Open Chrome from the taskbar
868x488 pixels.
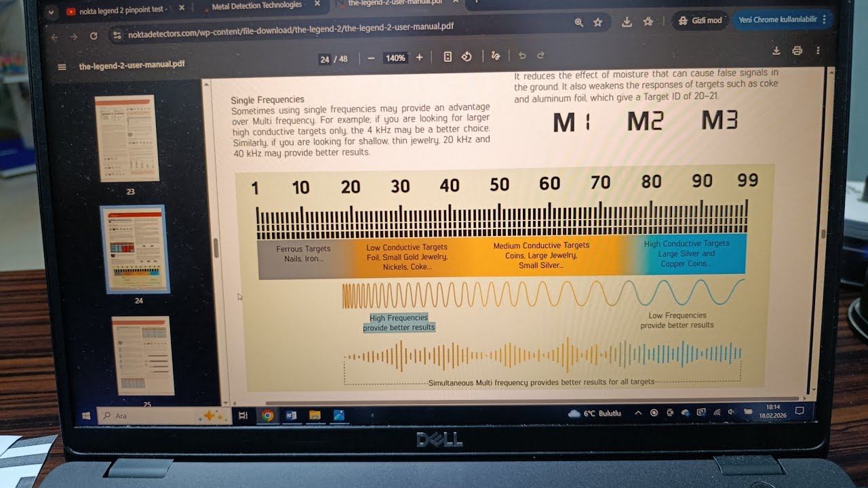pyautogui.click(x=268, y=416)
